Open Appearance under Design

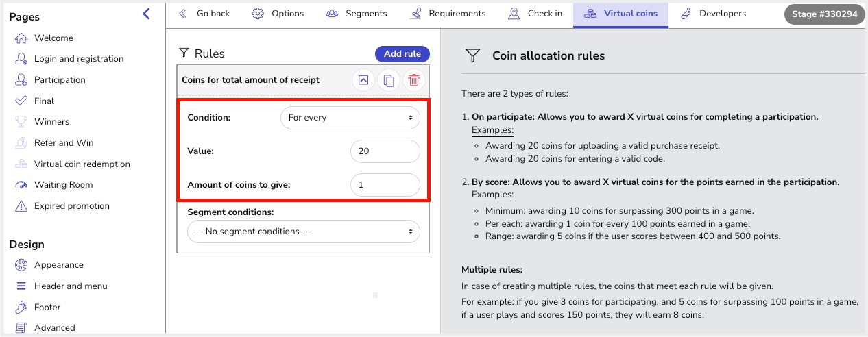coord(58,265)
